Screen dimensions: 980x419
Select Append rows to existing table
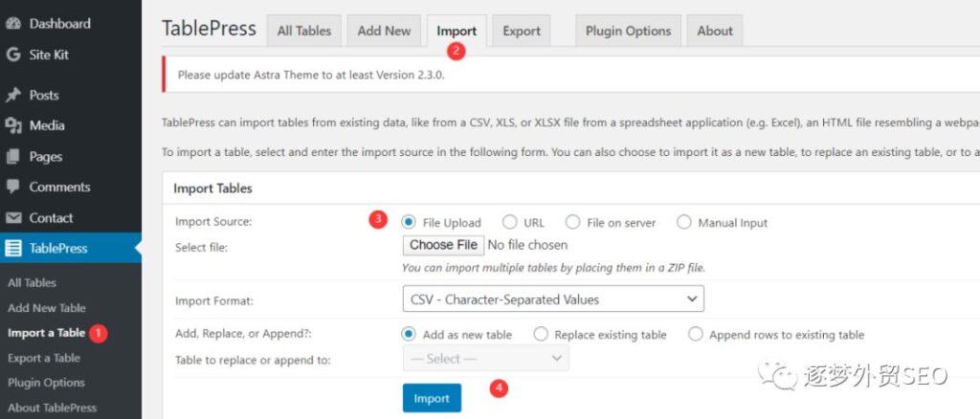[696, 334]
